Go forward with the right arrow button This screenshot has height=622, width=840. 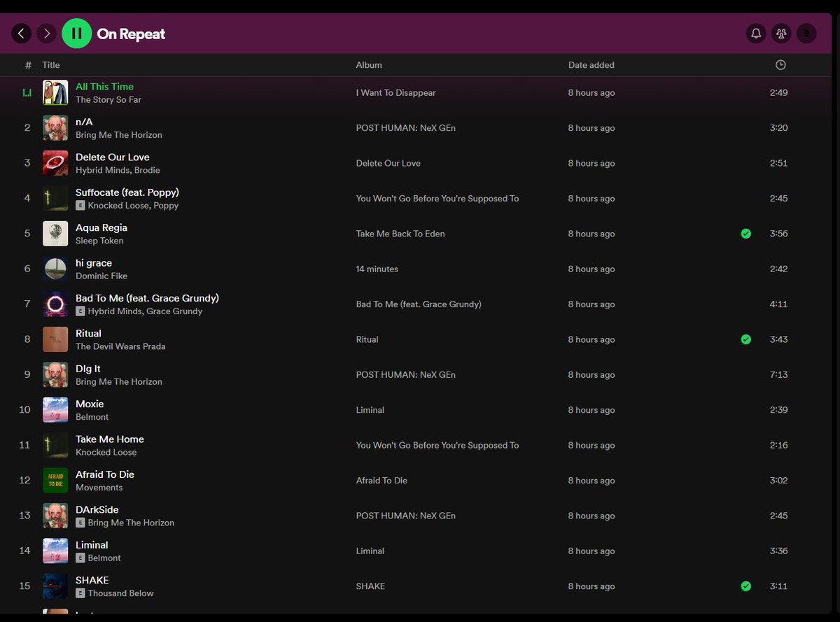(x=47, y=33)
